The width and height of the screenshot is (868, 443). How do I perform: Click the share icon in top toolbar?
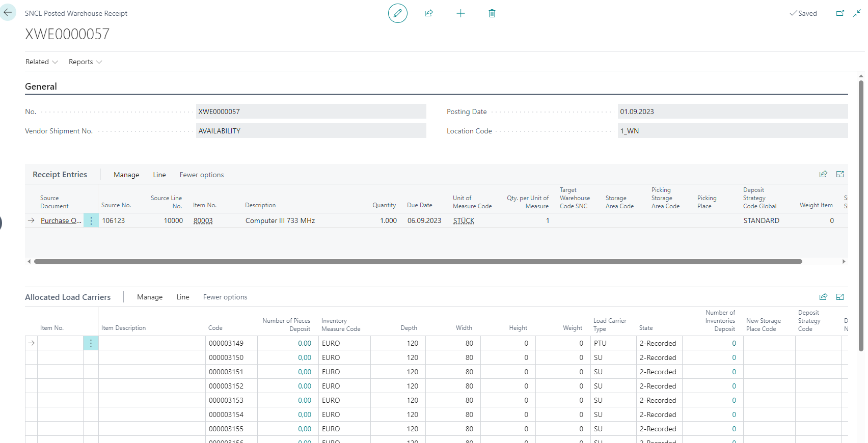tap(429, 13)
